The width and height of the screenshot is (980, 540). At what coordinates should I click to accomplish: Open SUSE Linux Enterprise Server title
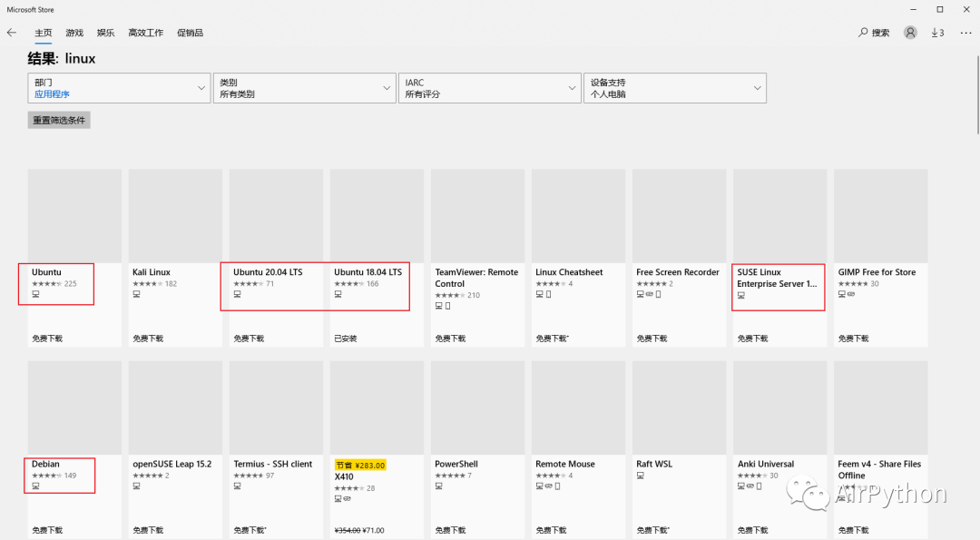point(777,278)
